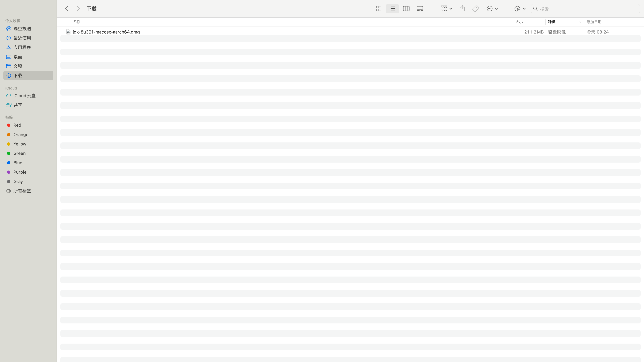Switch to column view
Screen dimensions: 644x362
[406, 9]
